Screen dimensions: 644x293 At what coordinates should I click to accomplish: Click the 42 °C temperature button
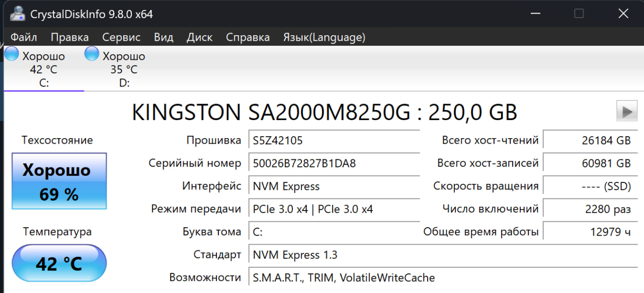(x=59, y=263)
